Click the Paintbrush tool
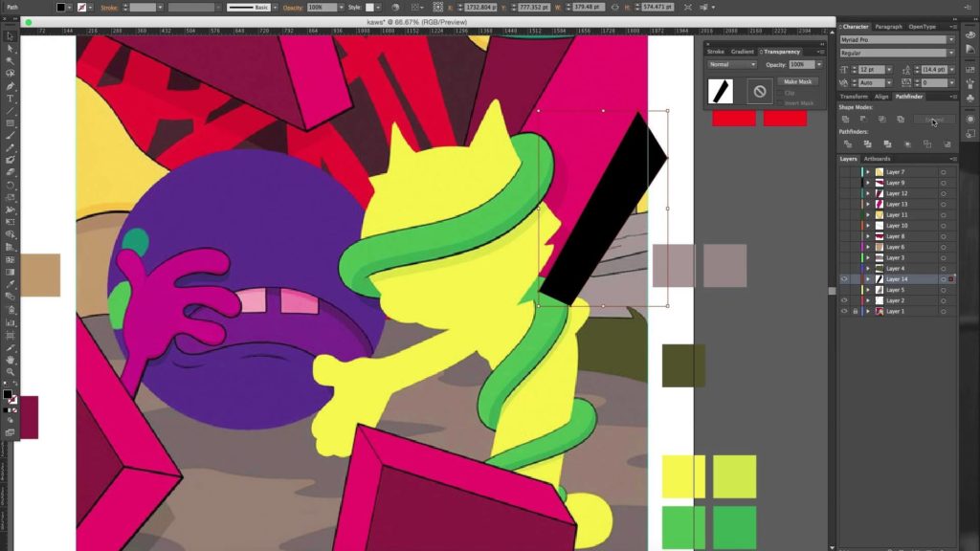Viewport: 980px width, 551px height. [x=11, y=136]
